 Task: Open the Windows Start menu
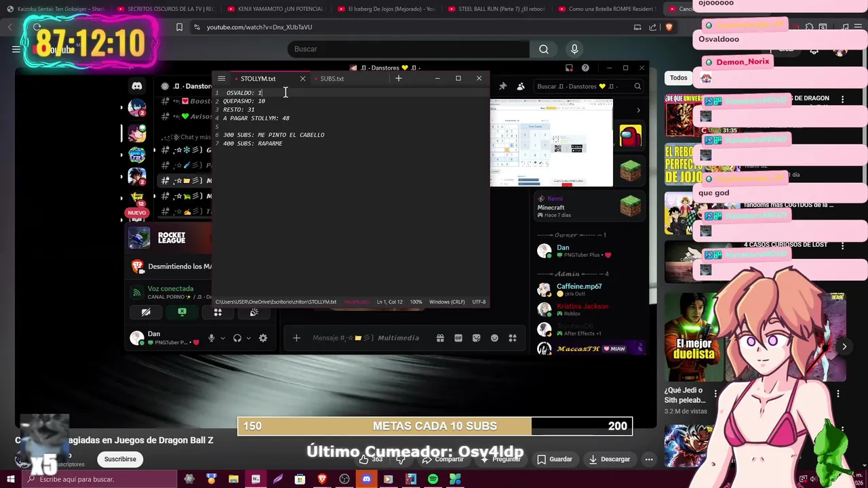pos(10,479)
